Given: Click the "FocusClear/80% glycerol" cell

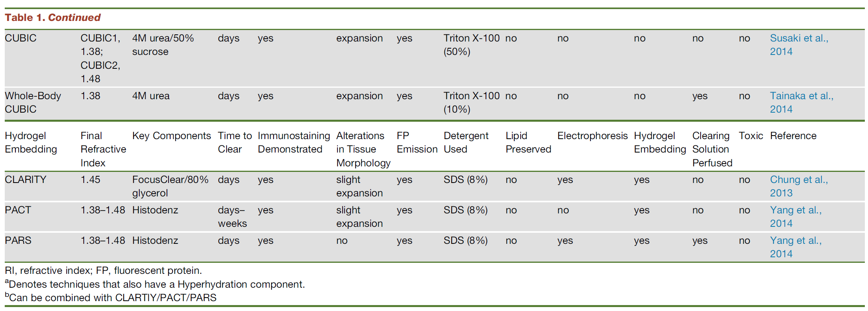Looking at the screenshot, I should (170, 186).
